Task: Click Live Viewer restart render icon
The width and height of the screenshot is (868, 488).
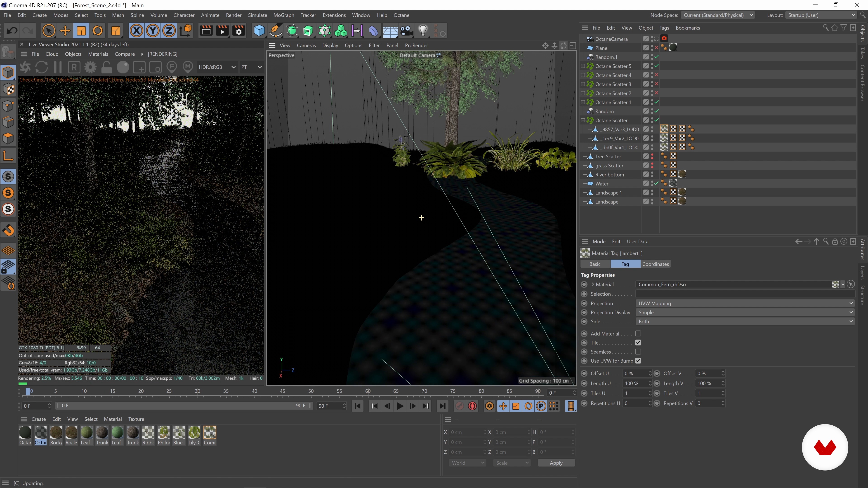Action: (x=41, y=67)
